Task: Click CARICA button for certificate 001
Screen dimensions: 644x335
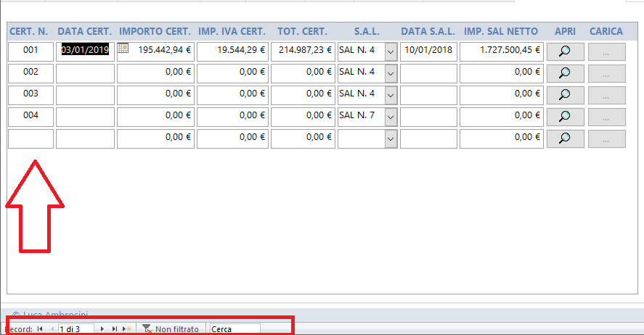Action: pyautogui.click(x=607, y=51)
